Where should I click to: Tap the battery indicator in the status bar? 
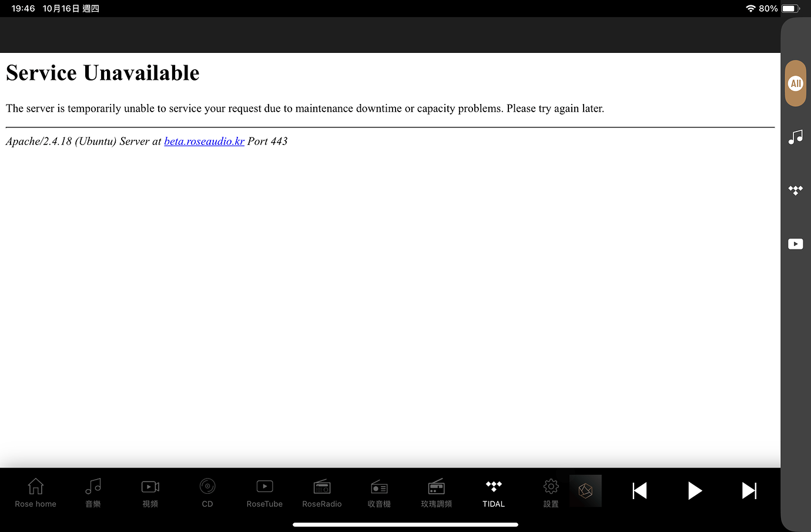(x=790, y=9)
